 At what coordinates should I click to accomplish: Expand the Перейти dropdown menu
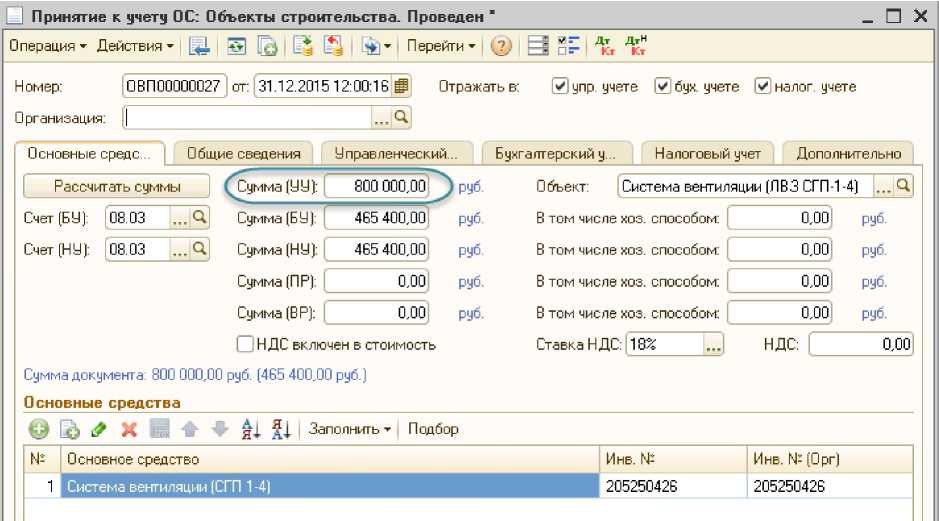click(442, 46)
